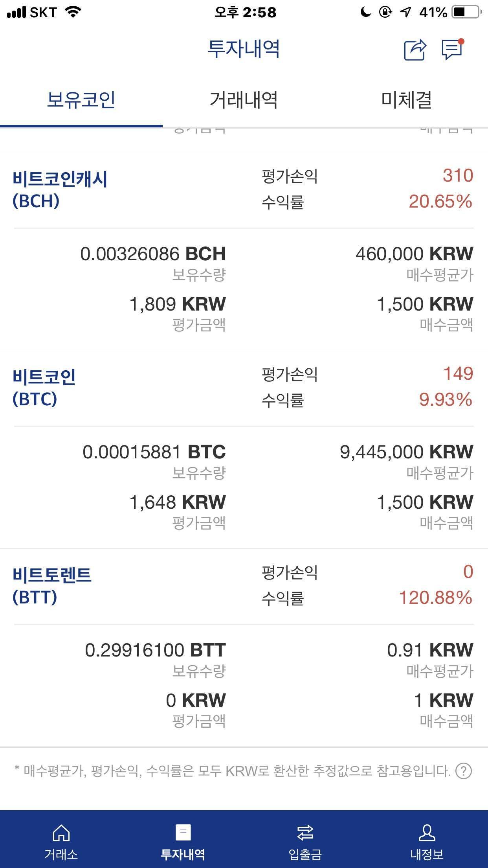Open the 비트코인캐시 (BCH) coin entry
The image size is (488, 868).
pyautogui.click(x=60, y=189)
